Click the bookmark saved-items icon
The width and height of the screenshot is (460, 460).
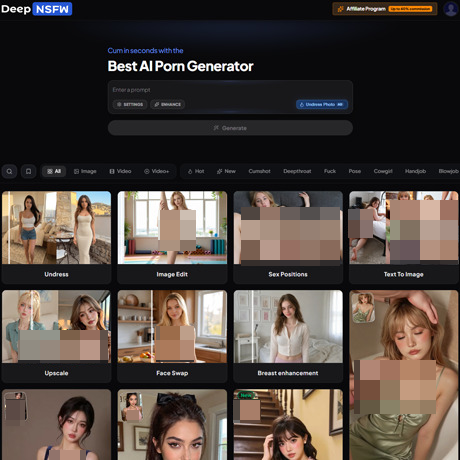[29, 171]
